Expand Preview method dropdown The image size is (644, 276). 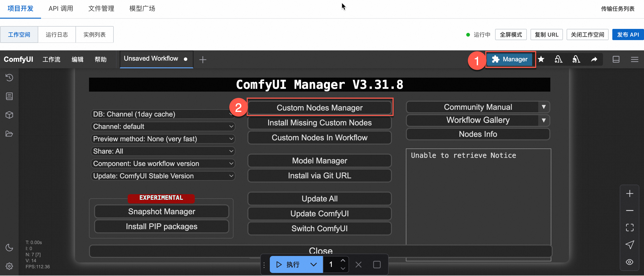[163, 139]
